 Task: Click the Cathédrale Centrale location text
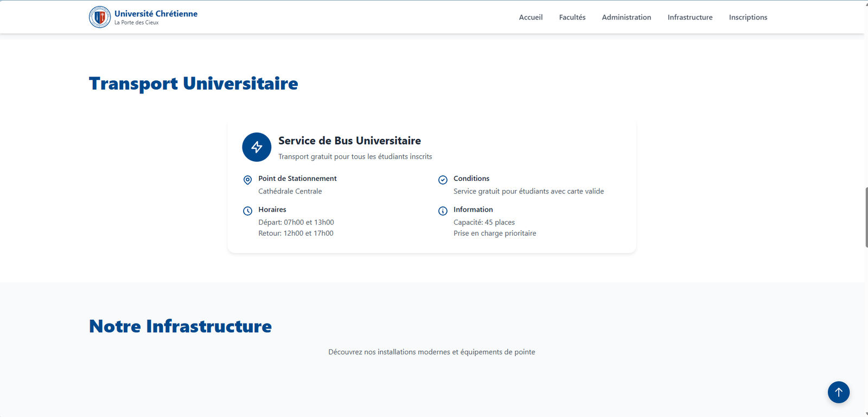[290, 191]
